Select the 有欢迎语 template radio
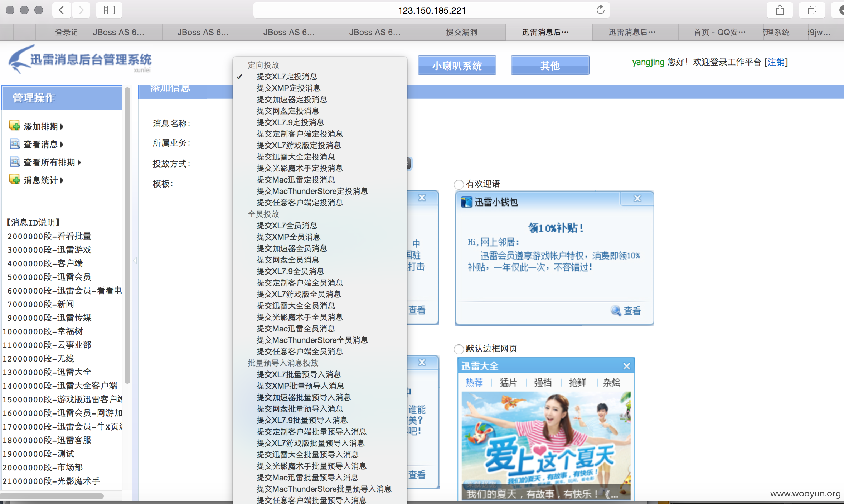844x504 pixels. pos(459,184)
